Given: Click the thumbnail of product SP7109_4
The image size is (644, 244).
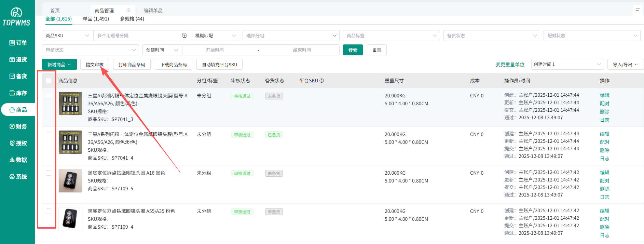Looking at the screenshot, I should [70, 219].
